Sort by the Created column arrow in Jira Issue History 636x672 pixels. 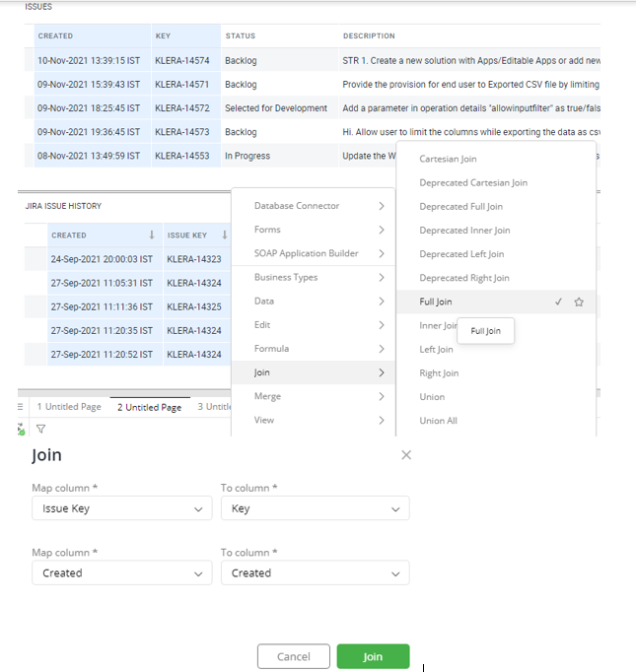pyautogui.click(x=151, y=235)
